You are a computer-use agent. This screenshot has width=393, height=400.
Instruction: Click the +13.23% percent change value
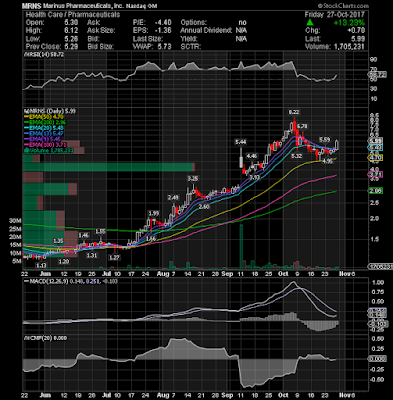click(x=349, y=22)
